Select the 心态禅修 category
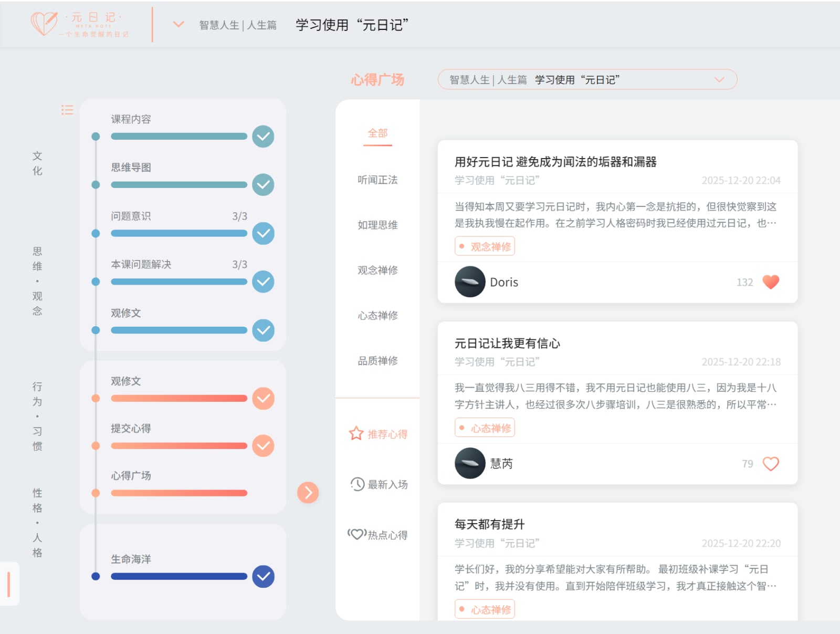The height and width of the screenshot is (634, 840). (377, 315)
